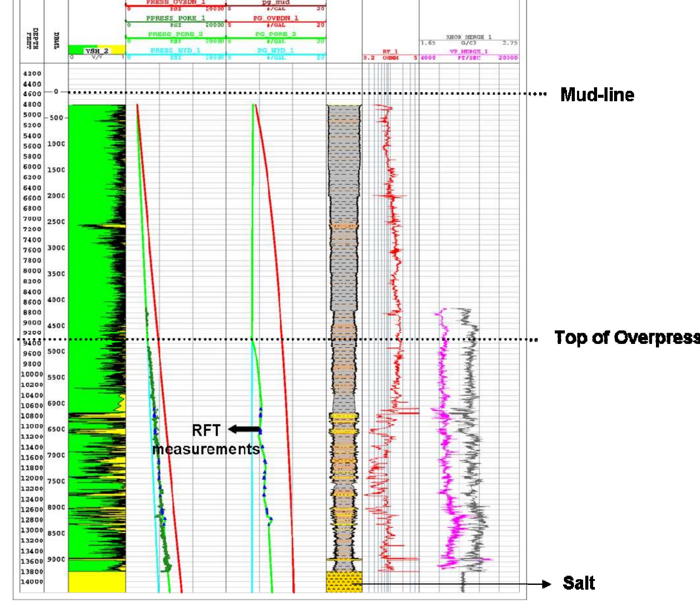Click the Mud-line annotation label
Screen dimensions: 700x601
click(x=597, y=95)
